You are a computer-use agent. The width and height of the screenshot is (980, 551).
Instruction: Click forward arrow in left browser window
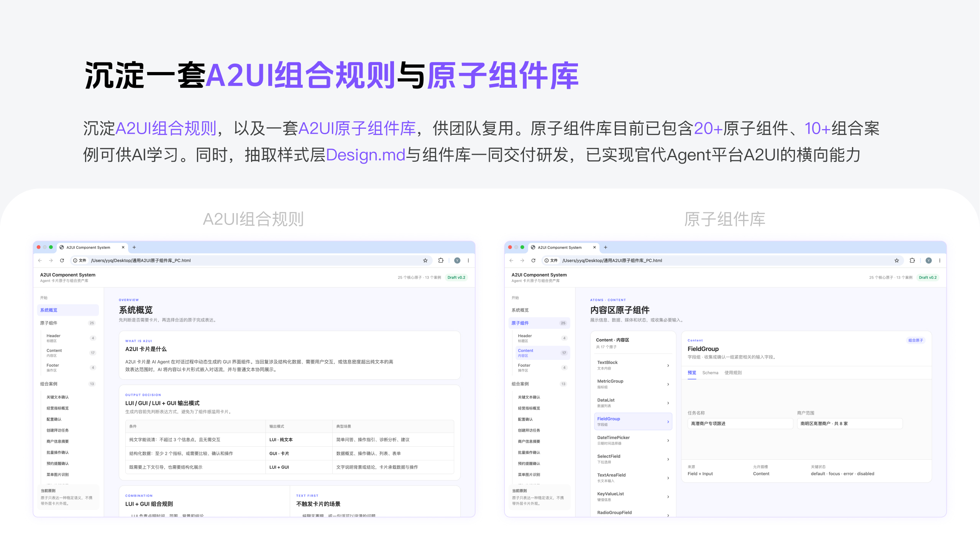[x=51, y=261]
